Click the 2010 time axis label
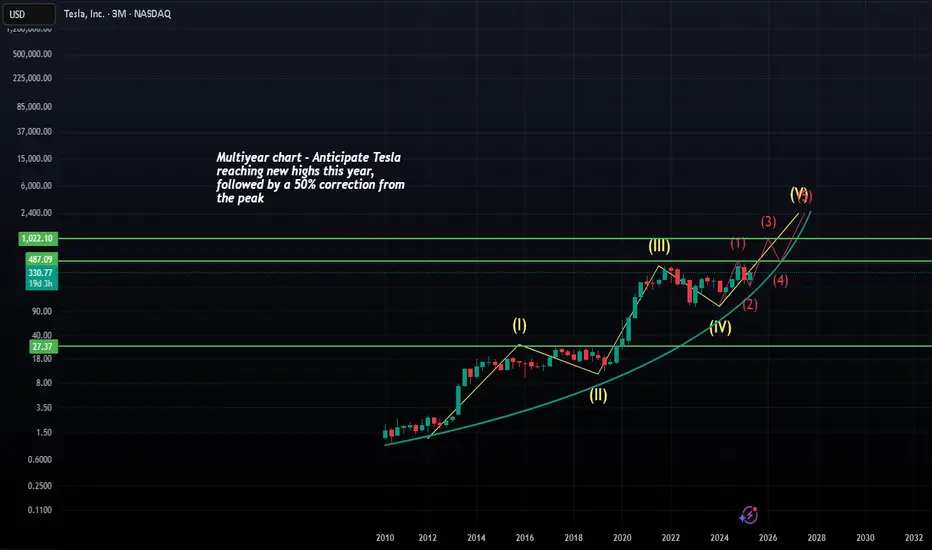The image size is (932, 550). (x=385, y=538)
